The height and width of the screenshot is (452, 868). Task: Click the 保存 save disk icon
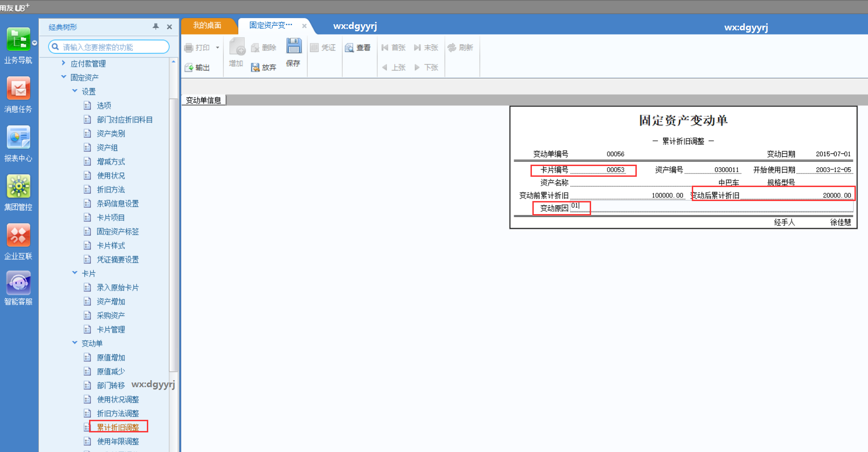point(294,46)
